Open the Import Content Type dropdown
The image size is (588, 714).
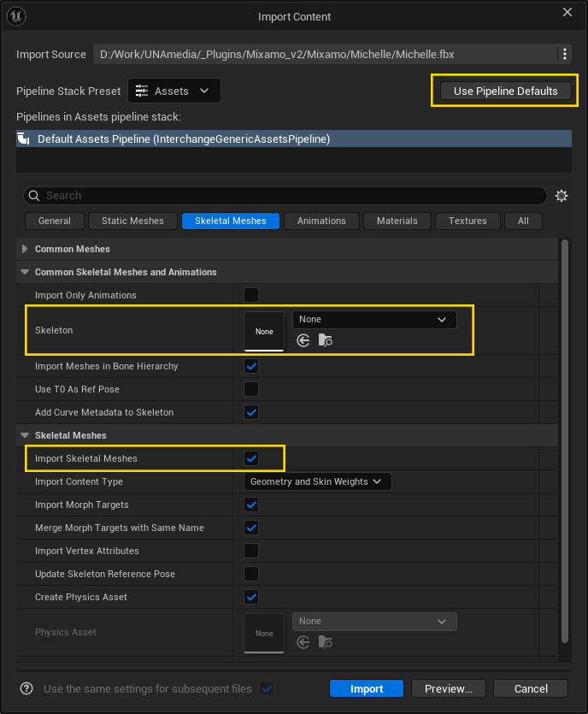point(317,481)
